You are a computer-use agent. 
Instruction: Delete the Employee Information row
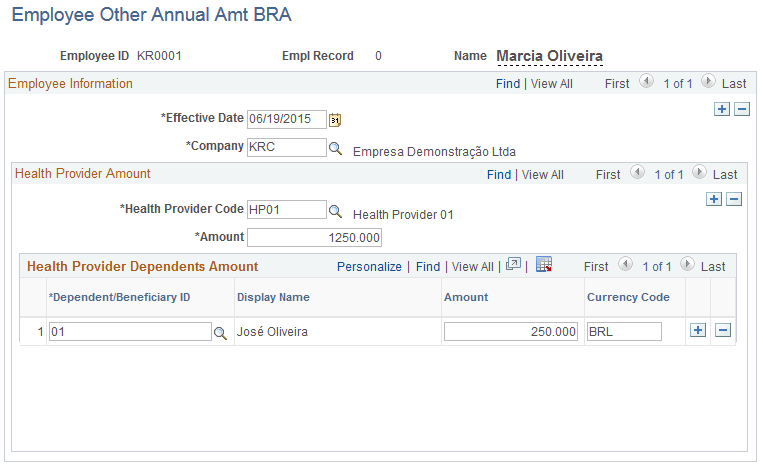point(742,109)
